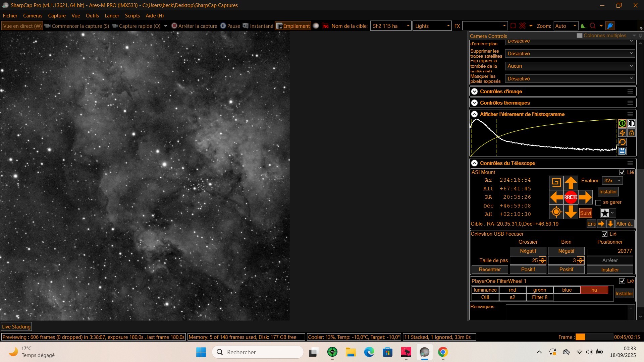Open the Zoom Auto dropdown
Screen dimensions: 644x362
coord(566,26)
